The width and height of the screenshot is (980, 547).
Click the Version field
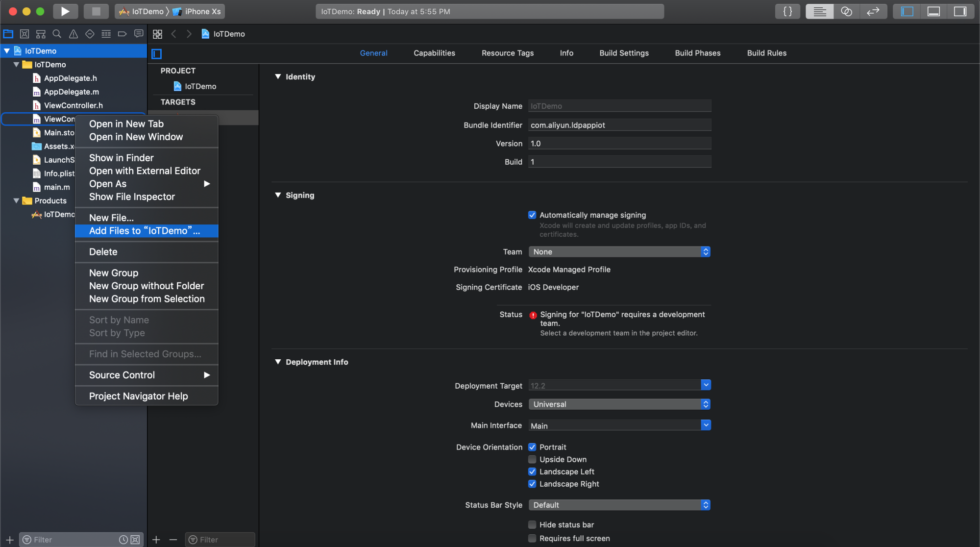coord(619,144)
